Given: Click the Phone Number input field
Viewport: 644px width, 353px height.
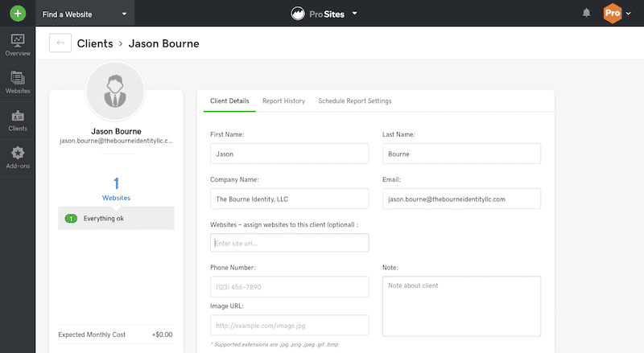Looking at the screenshot, I should pos(290,286).
